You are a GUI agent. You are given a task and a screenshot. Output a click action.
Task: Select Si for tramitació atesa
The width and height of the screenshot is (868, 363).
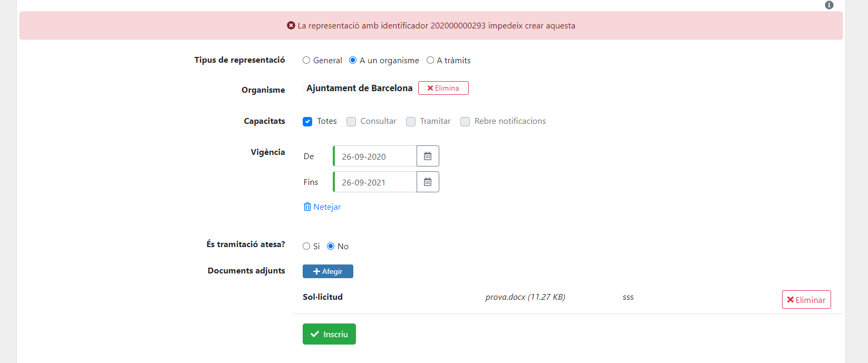click(x=306, y=246)
